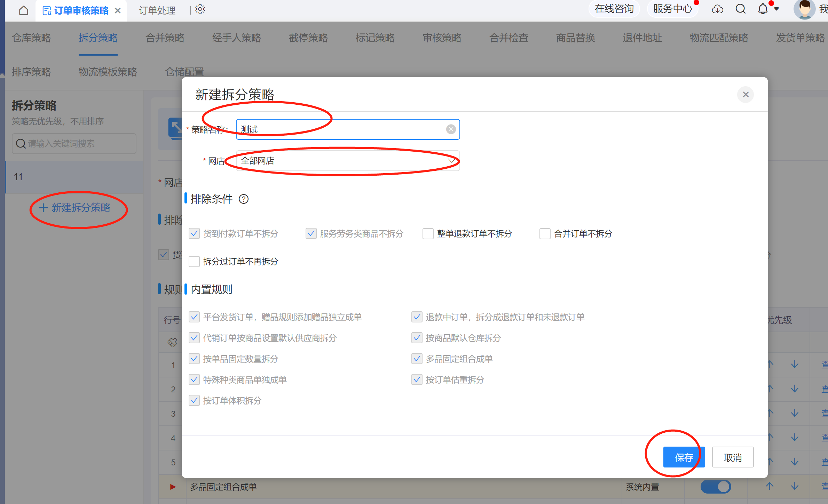Toggle 按订单体积拆分 checkbox

pos(194,401)
